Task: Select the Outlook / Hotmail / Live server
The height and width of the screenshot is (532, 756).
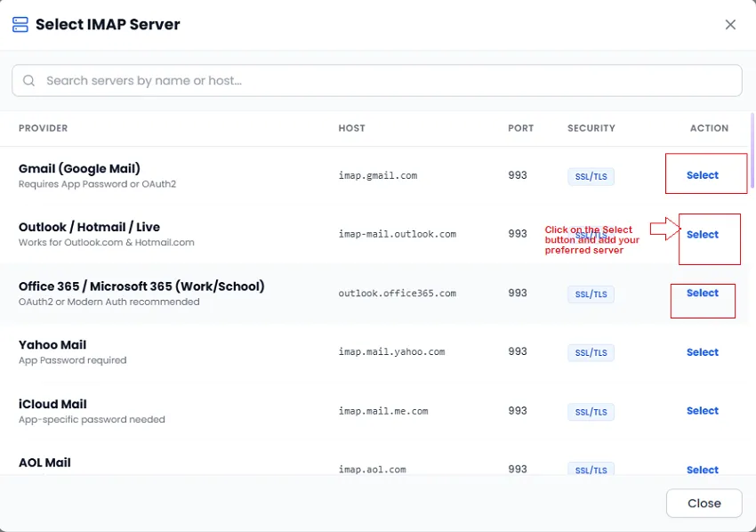Action: tap(703, 234)
